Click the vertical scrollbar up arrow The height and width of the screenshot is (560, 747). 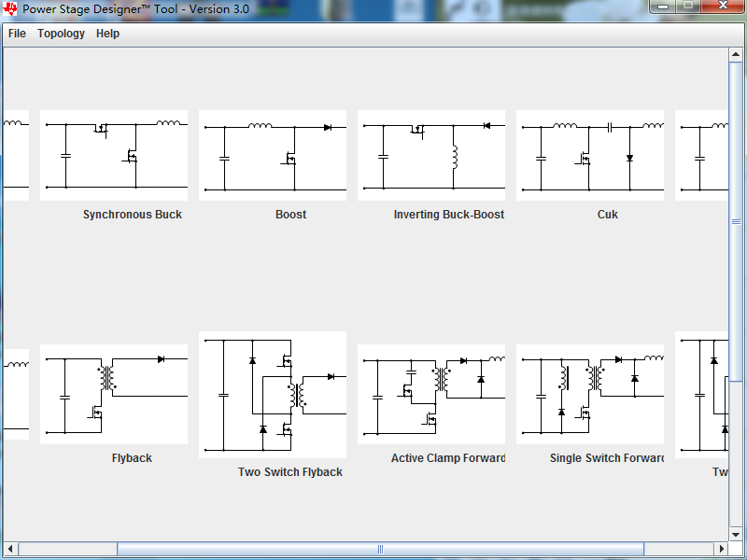736,55
